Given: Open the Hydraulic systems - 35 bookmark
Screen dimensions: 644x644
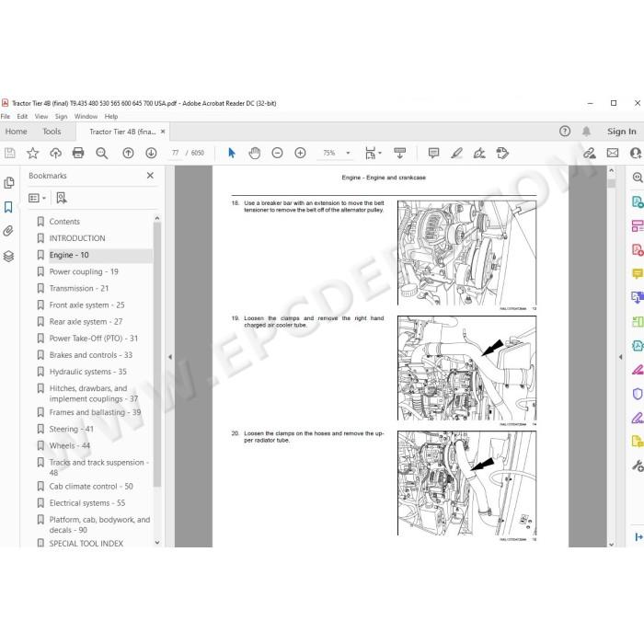Looking at the screenshot, I should (x=88, y=372).
